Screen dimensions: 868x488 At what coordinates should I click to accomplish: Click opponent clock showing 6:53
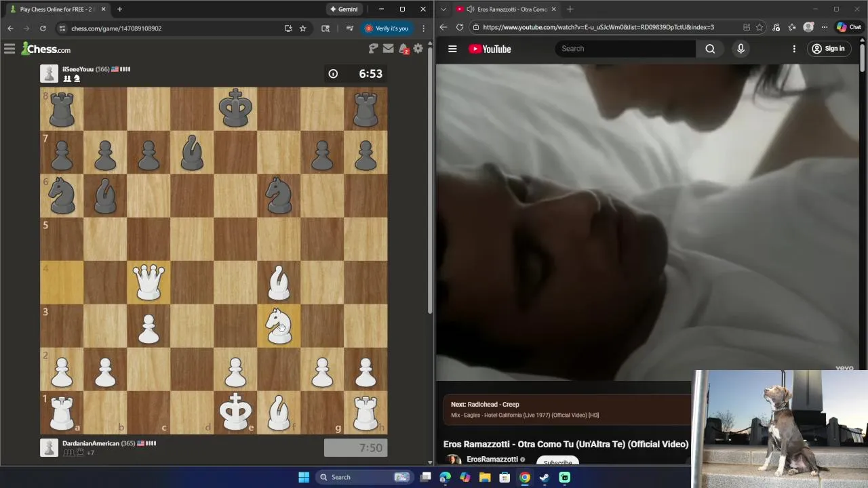click(356, 74)
